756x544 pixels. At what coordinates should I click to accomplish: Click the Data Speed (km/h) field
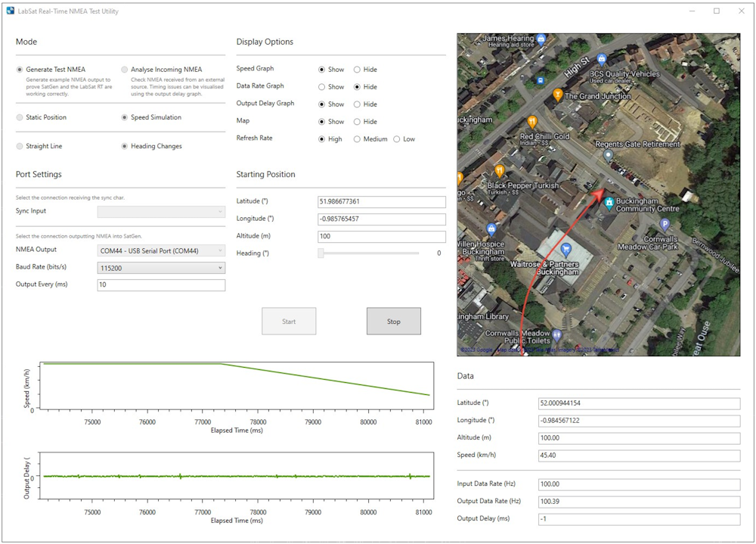click(639, 455)
